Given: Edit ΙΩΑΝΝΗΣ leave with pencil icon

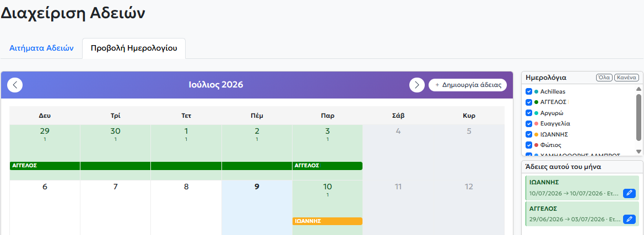Looking at the screenshot, I should click(629, 193).
